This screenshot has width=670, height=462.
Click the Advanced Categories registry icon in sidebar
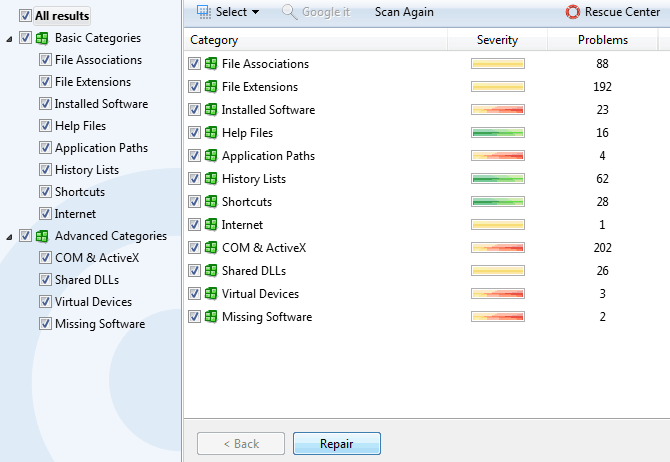(x=43, y=236)
